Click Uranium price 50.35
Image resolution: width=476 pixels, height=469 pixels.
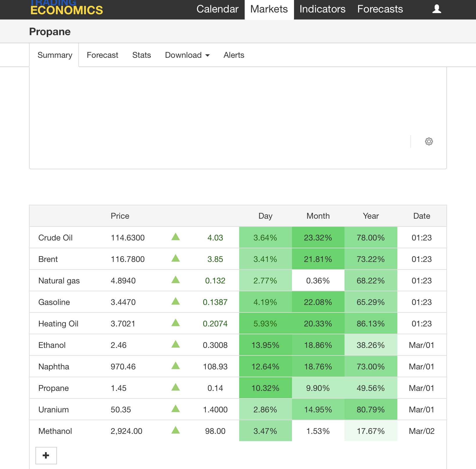(x=121, y=410)
